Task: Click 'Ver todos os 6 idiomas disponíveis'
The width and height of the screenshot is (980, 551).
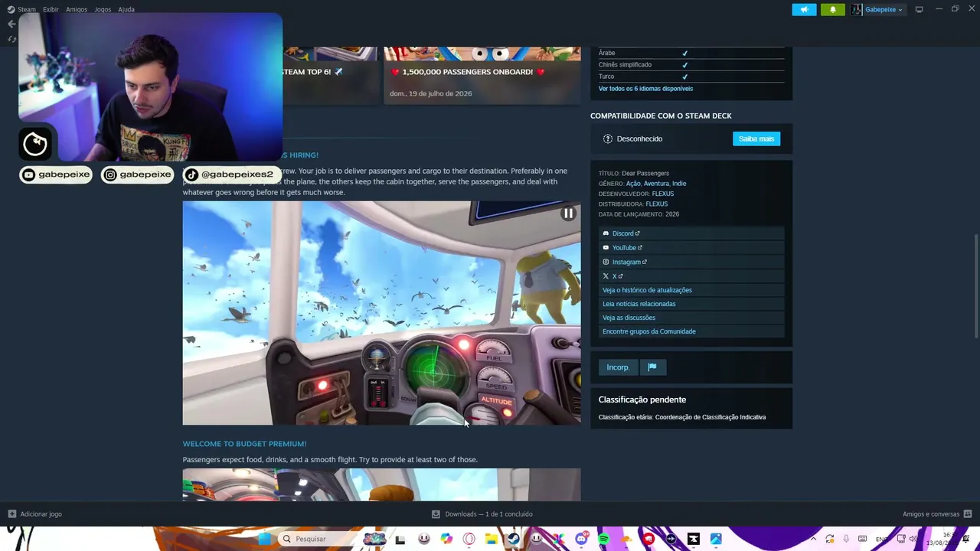Action: [x=645, y=89]
